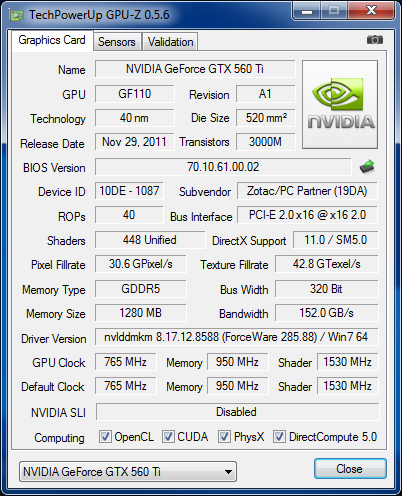Click the Shaders field 448 Unified
Image resolution: width=402 pixels, height=496 pixels.
click(150, 240)
